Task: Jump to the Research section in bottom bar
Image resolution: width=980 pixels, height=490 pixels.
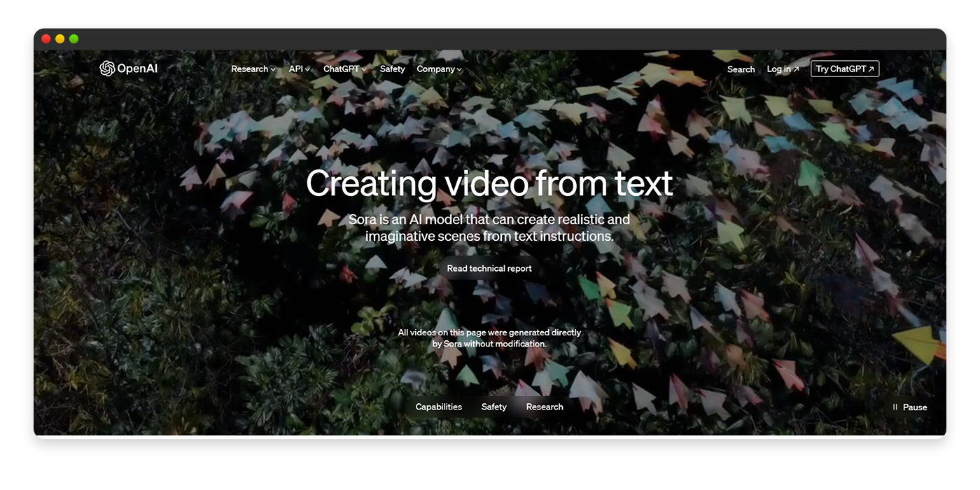Action: pyautogui.click(x=545, y=407)
